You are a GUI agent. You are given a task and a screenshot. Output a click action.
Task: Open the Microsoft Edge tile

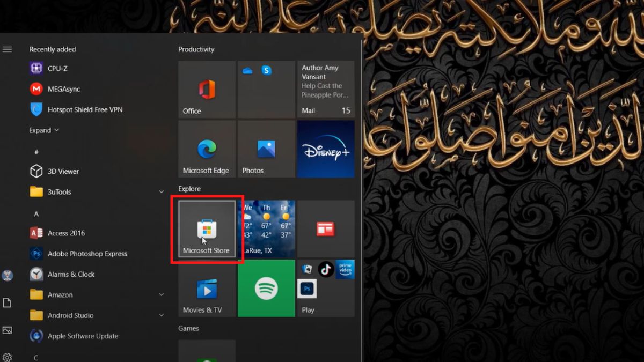(x=207, y=149)
